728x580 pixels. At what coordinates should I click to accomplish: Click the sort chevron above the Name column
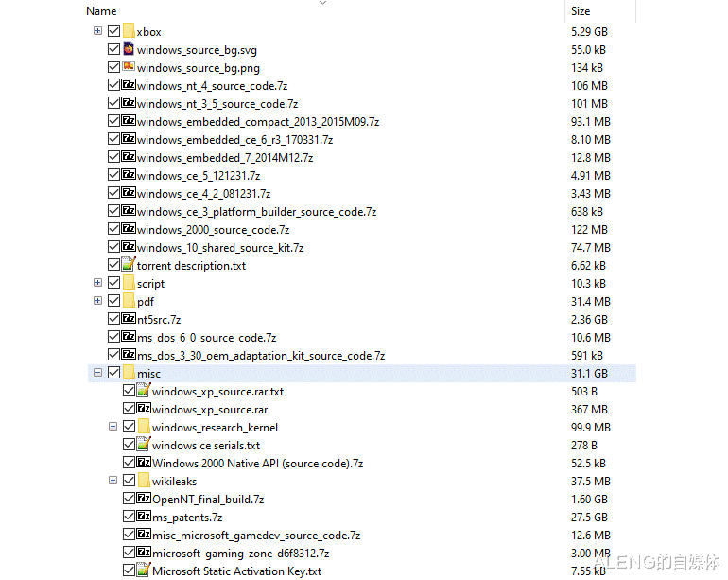pos(322,3)
